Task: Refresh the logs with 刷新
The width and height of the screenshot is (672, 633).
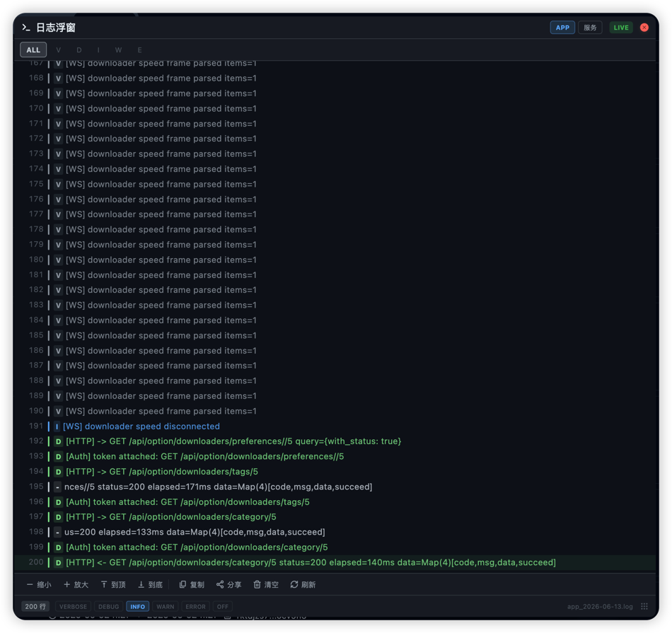Action: (303, 585)
